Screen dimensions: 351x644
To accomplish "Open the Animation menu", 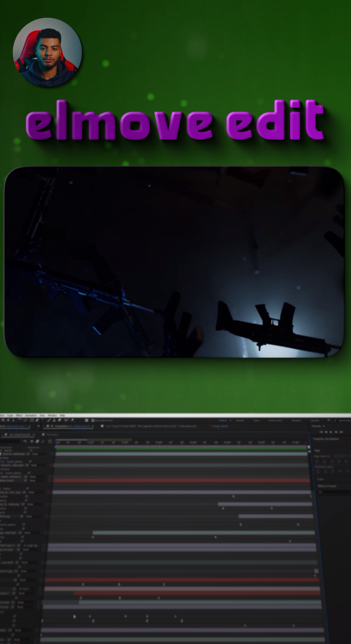I will 31,415.
